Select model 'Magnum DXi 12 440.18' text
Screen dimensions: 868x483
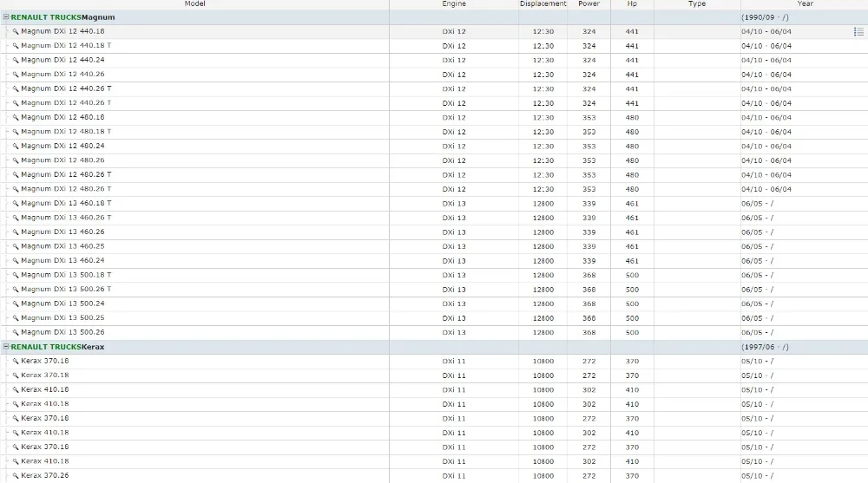[62, 31]
